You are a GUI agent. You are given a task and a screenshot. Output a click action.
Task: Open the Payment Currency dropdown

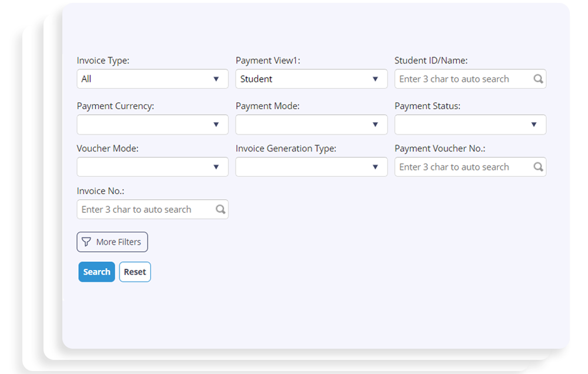[153, 125]
